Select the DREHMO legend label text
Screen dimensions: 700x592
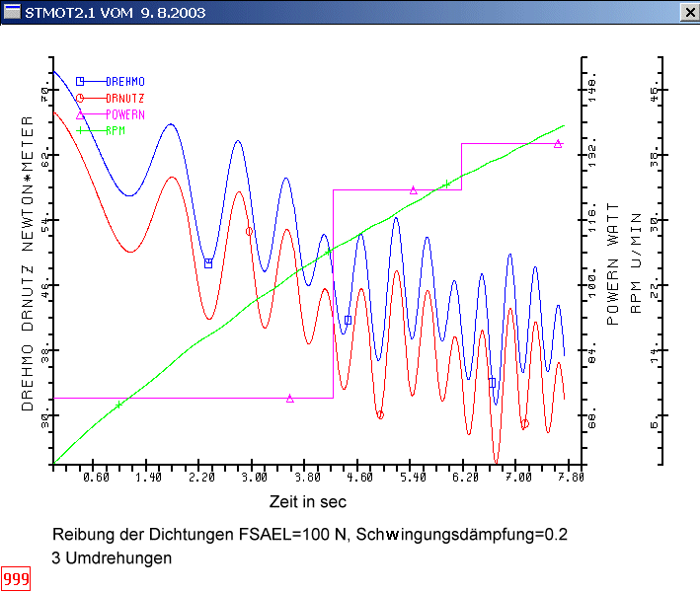(124, 81)
